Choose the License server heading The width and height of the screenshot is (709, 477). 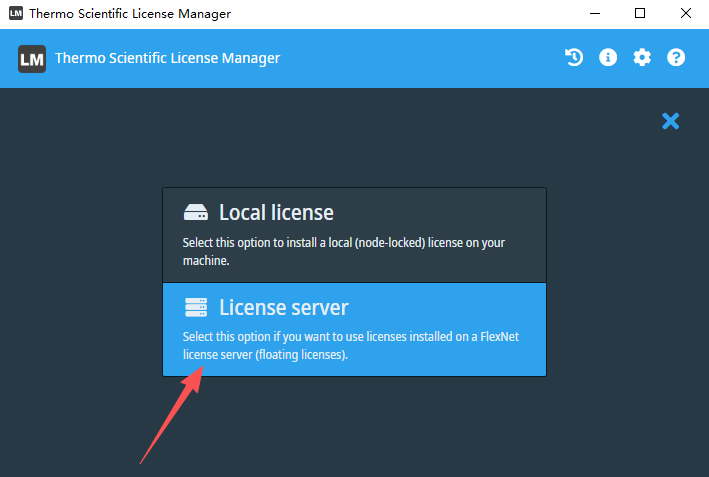point(284,307)
